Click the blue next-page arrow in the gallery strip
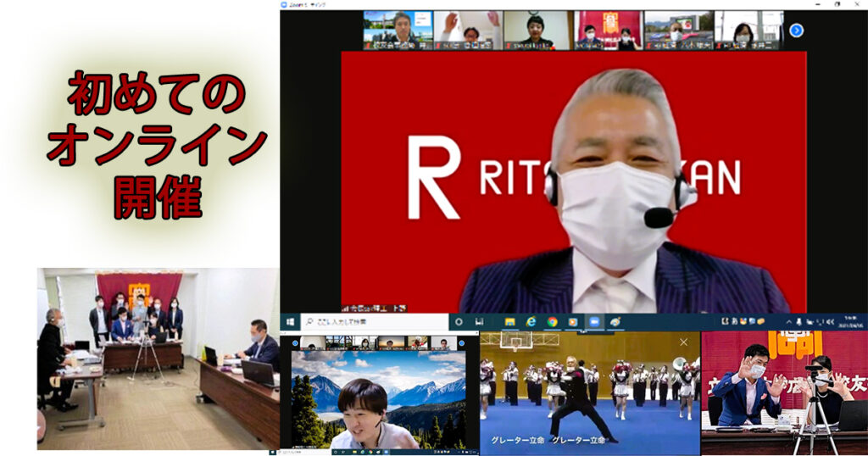This screenshot has height=456, width=868. click(796, 31)
